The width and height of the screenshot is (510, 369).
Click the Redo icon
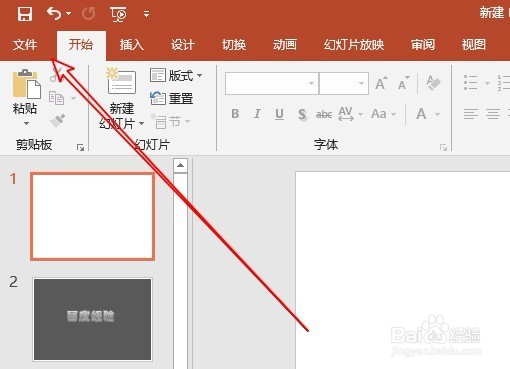pyautogui.click(x=89, y=14)
